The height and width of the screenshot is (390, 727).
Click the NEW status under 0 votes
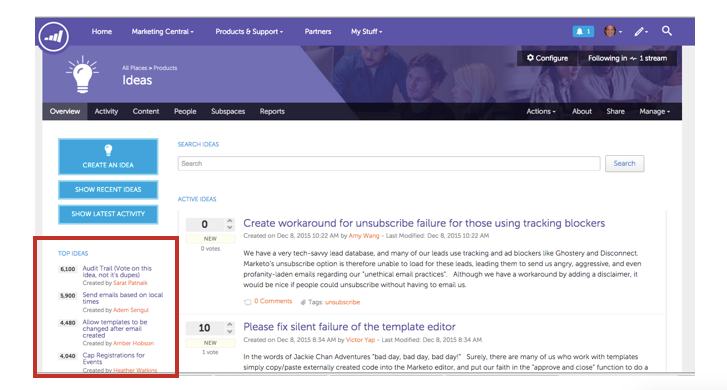[x=210, y=239]
